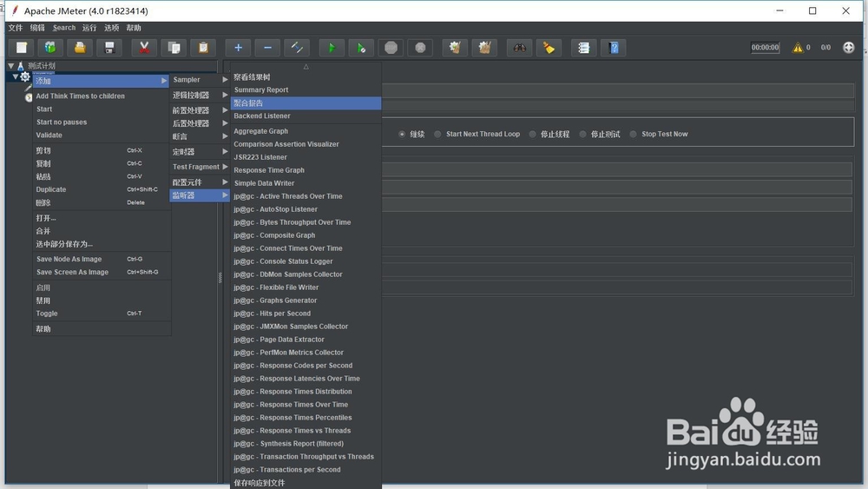This screenshot has width=868, height=489.
Task: Expand the 前置处理器 submenu
Action: 200,110
